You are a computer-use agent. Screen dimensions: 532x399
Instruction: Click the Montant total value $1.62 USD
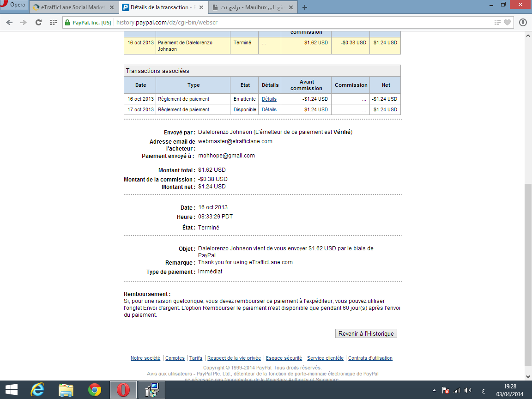pos(212,169)
